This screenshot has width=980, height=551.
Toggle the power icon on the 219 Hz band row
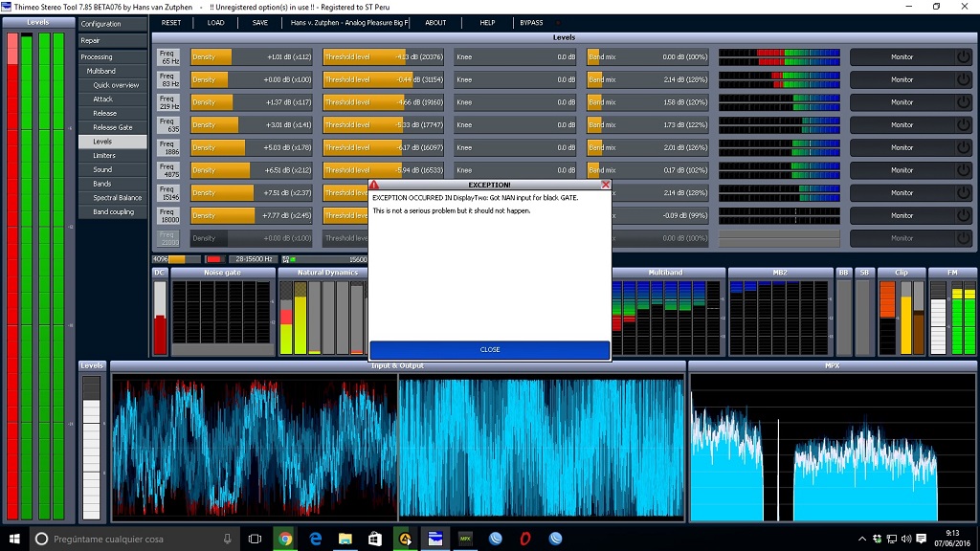[963, 101]
